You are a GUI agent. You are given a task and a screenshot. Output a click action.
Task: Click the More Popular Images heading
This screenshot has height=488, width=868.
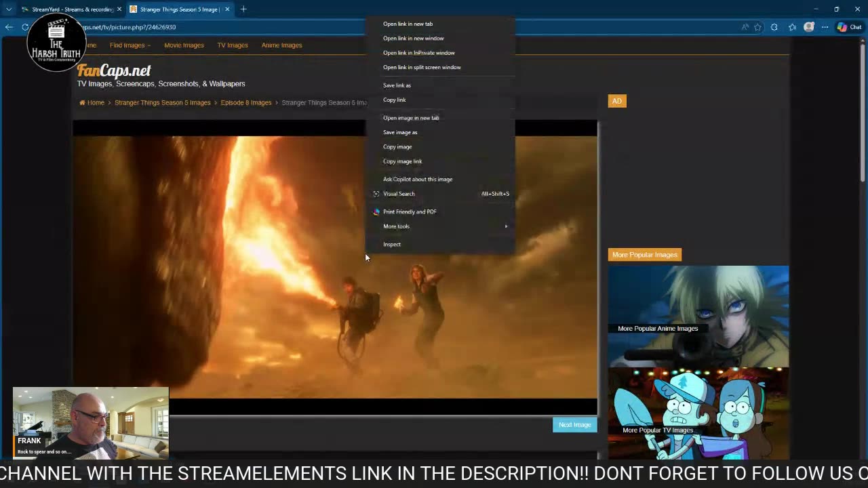pyautogui.click(x=645, y=255)
